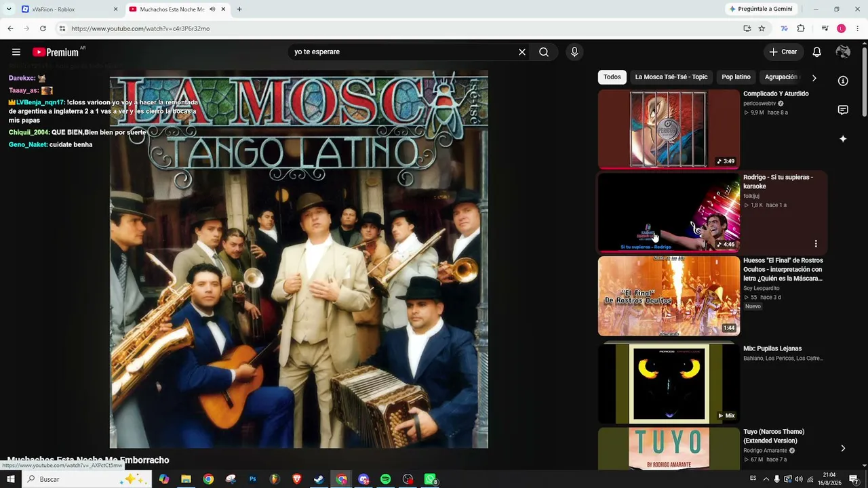Image resolution: width=868 pixels, height=488 pixels.
Task: Open a new browser tab
Action: coord(239,9)
